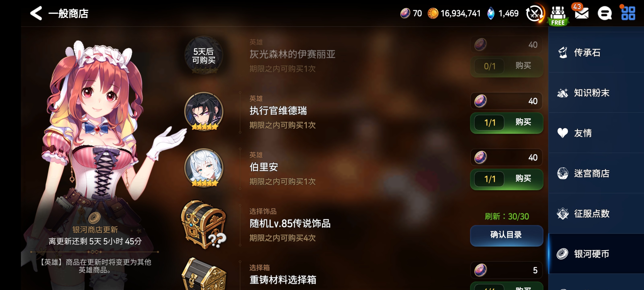The width and height of the screenshot is (644, 290).
Task: Tap the galaxy coin balance icon
Action: pyautogui.click(x=405, y=13)
